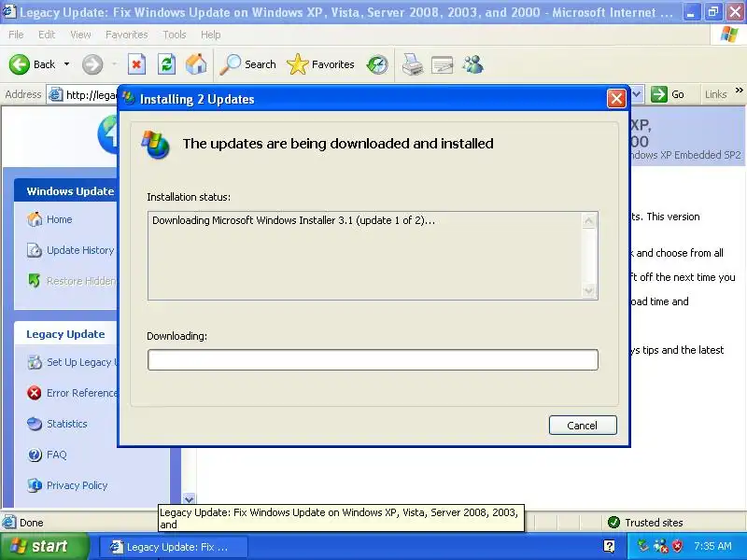This screenshot has width=747, height=560.
Task: Click the Restore Hidden updates icon
Action: coord(35,281)
